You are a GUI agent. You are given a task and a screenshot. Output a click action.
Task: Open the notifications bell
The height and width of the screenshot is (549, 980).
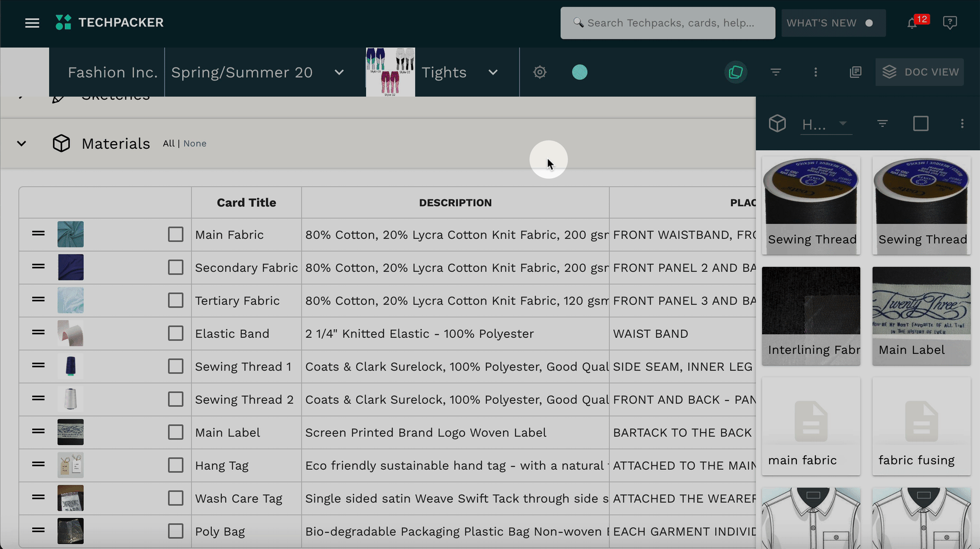tap(911, 23)
